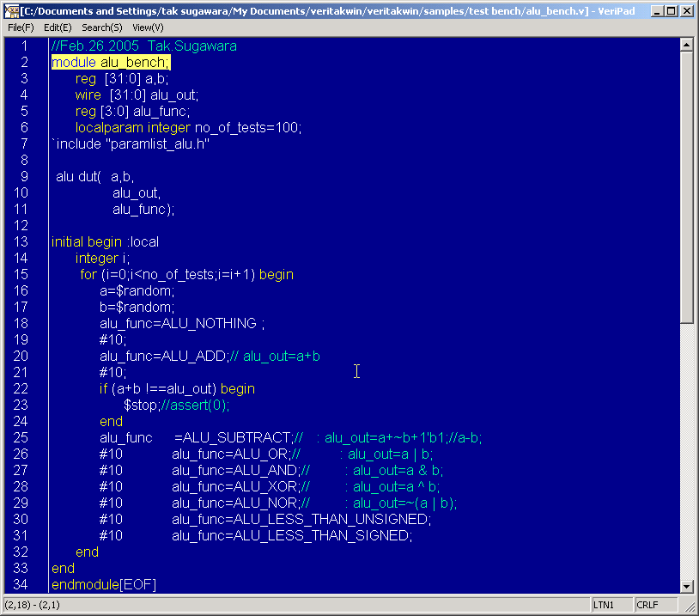Click the window size grip in status bar
The image size is (699, 616).
689,605
